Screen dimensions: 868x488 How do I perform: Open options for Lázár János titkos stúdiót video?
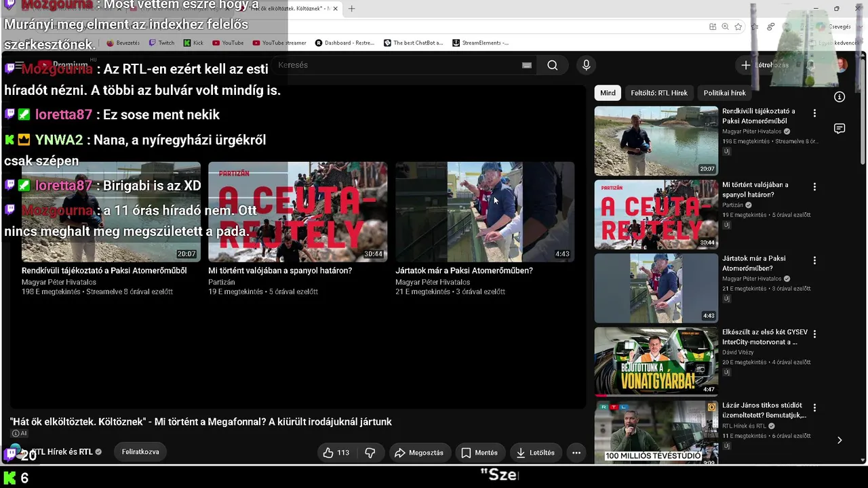point(814,408)
